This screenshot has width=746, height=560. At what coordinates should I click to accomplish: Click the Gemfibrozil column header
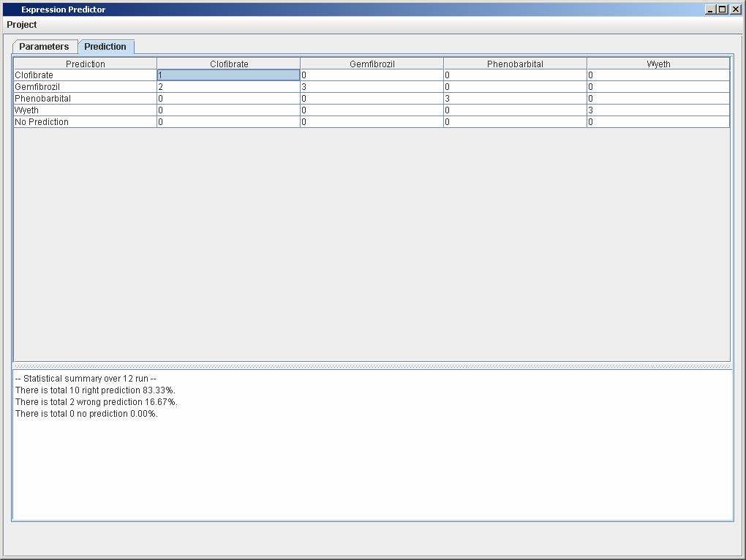(x=372, y=64)
